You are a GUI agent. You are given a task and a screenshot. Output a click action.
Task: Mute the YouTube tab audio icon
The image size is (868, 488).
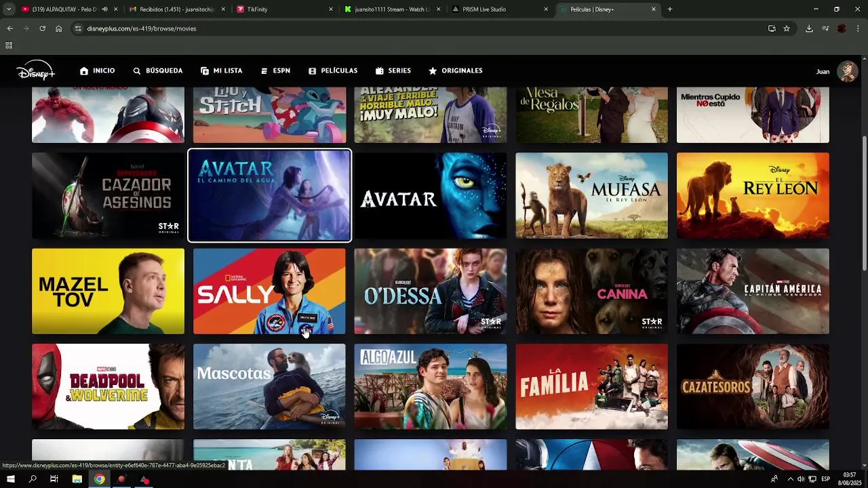(104, 9)
